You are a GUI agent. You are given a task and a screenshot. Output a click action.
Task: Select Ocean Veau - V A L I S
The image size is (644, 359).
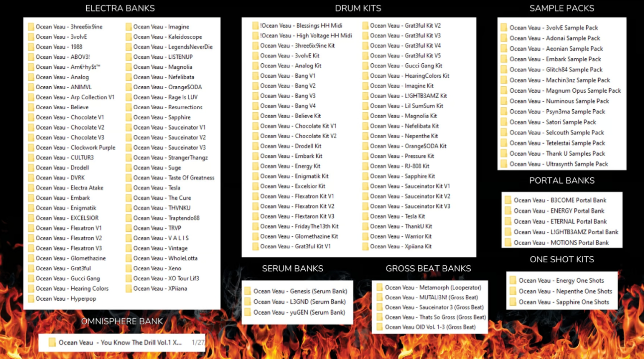[161, 238]
